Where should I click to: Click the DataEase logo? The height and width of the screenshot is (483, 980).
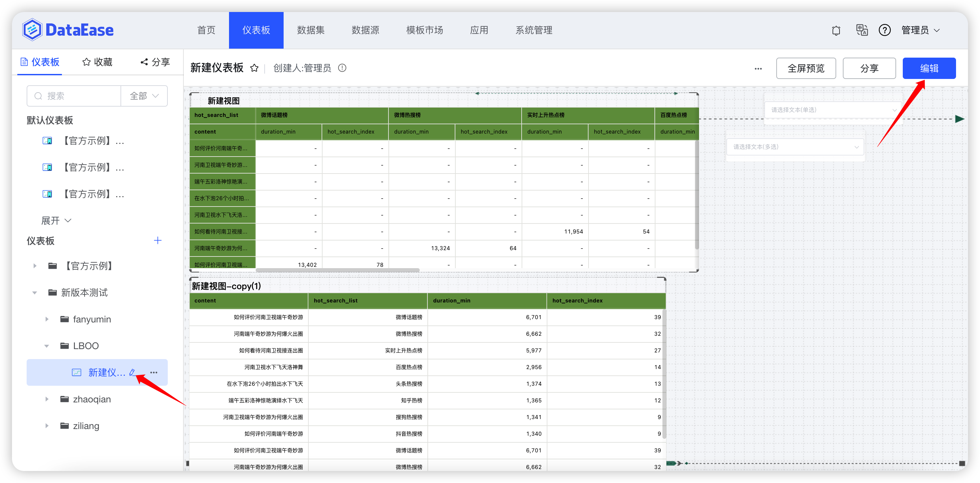pos(68,29)
